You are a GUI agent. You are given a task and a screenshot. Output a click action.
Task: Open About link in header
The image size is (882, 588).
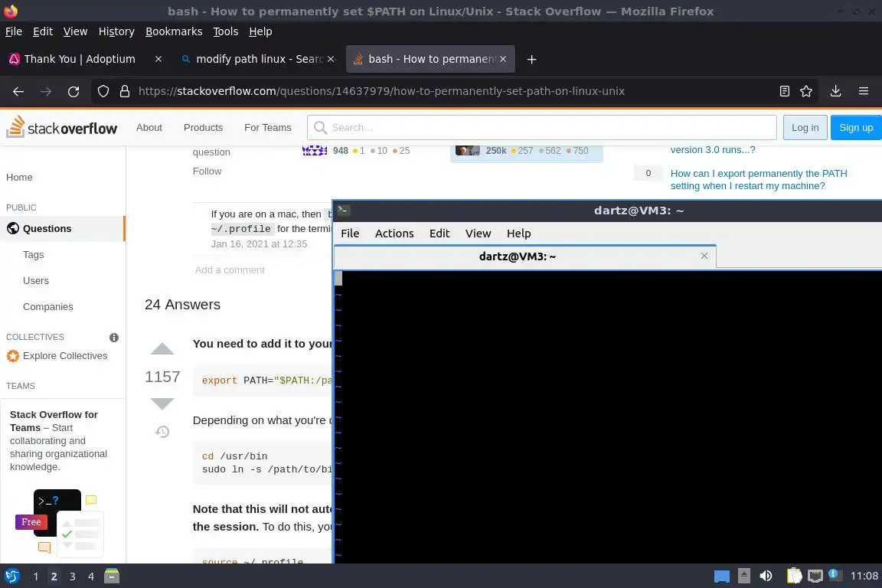click(149, 128)
